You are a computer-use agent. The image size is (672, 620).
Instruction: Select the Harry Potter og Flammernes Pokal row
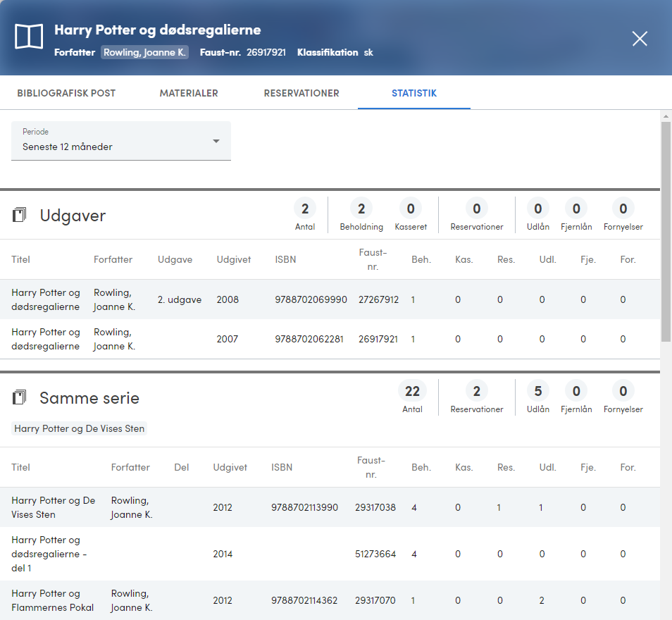tap(330, 600)
